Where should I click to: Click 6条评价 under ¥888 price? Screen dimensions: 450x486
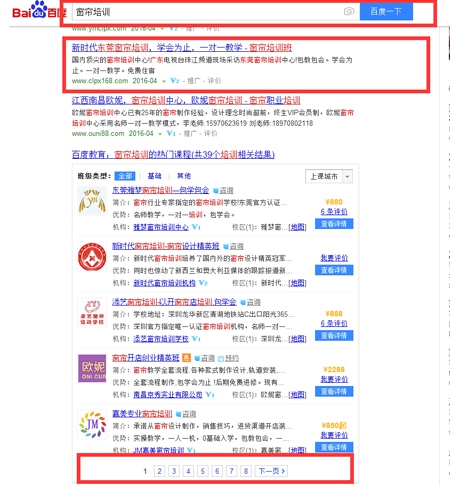click(x=334, y=323)
